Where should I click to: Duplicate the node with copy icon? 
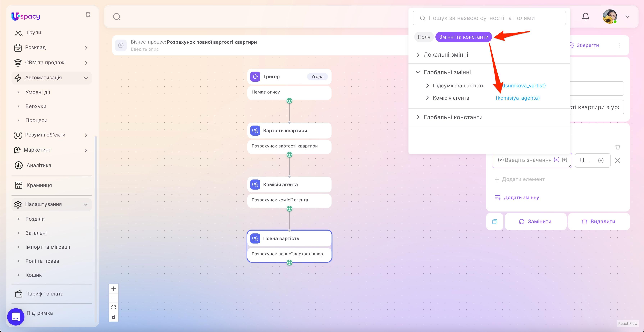pos(495,222)
